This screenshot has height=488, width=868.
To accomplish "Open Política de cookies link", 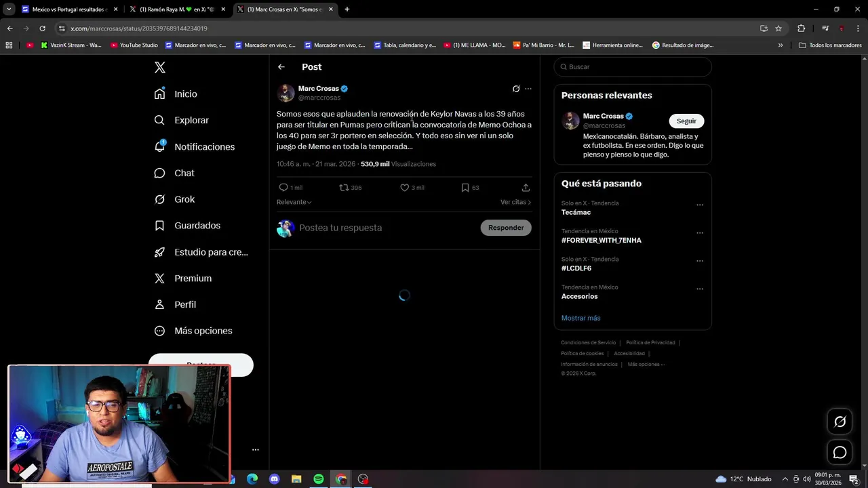I will 582,354.
